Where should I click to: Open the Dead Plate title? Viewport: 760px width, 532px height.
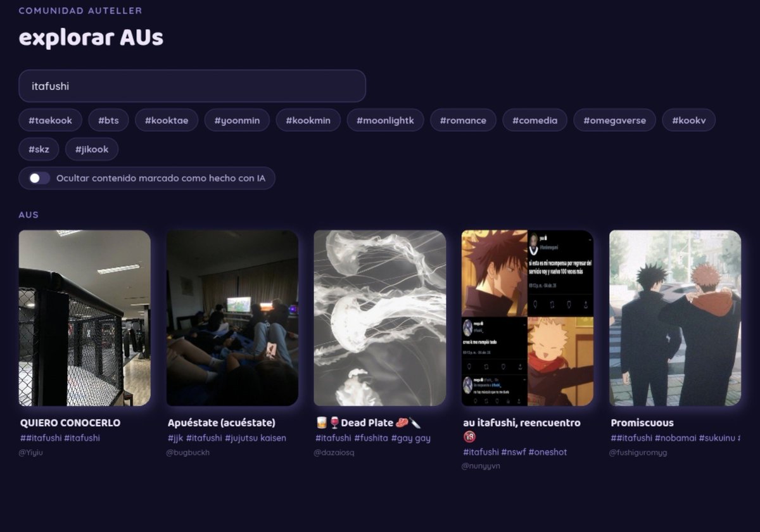pos(368,422)
